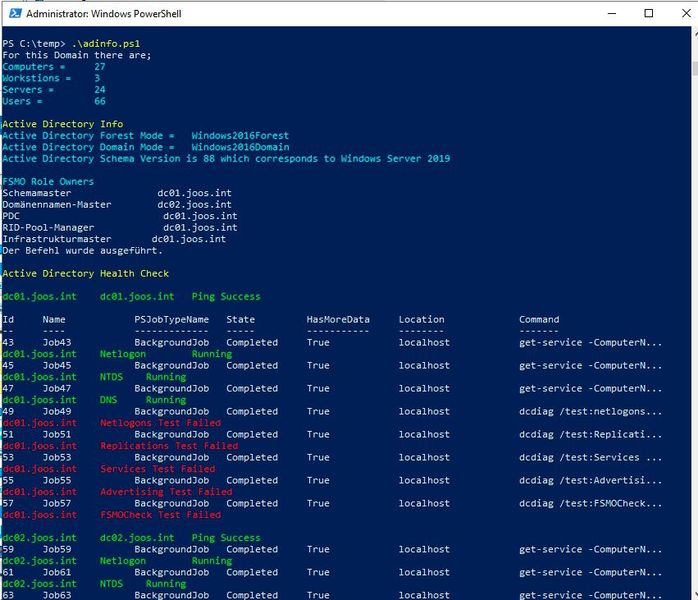Viewport: 698px width, 600px height.
Task: Click the scrollbar up arrow
Action: [x=695, y=33]
